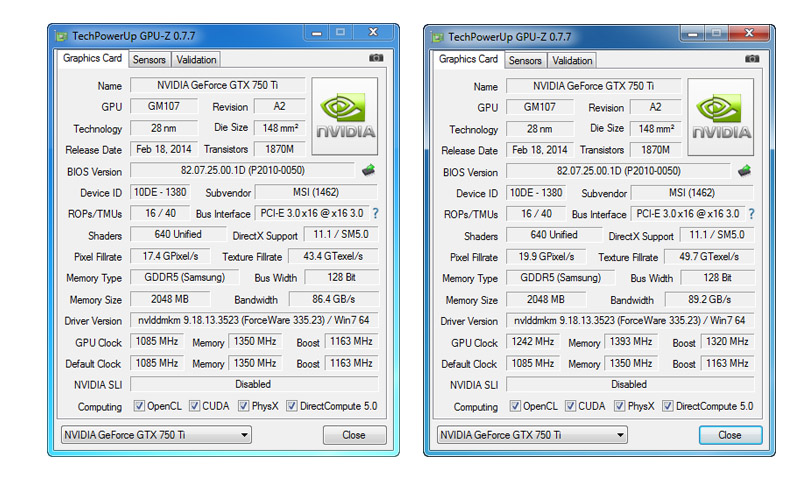Image resolution: width=800 pixels, height=495 pixels.
Task: Click the GPU-Z title bar icon in right window
Action: click(438, 37)
